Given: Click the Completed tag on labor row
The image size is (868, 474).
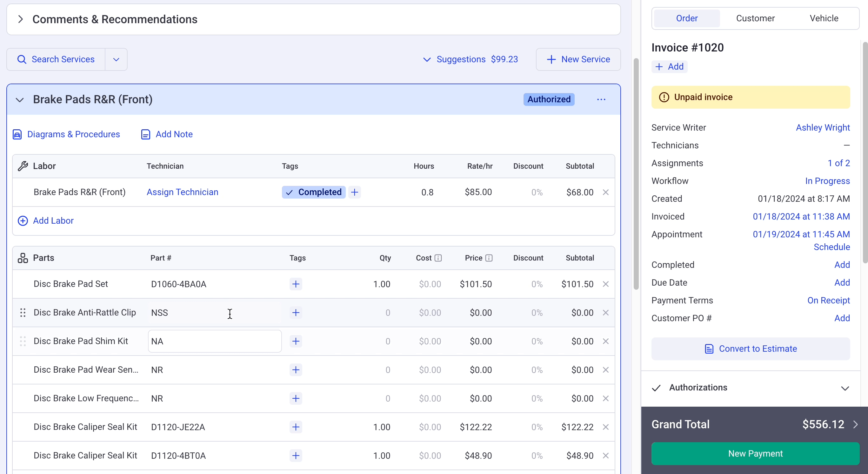Looking at the screenshot, I should coord(314,192).
